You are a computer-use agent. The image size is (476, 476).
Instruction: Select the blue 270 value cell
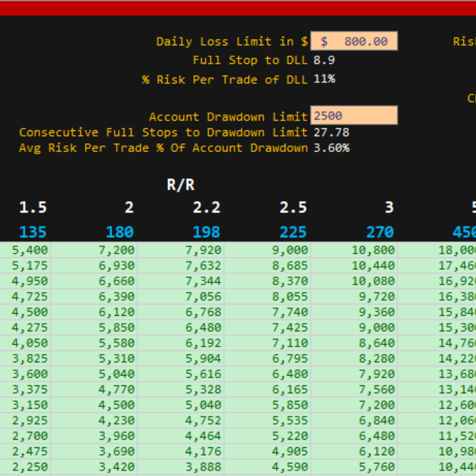[380, 232]
